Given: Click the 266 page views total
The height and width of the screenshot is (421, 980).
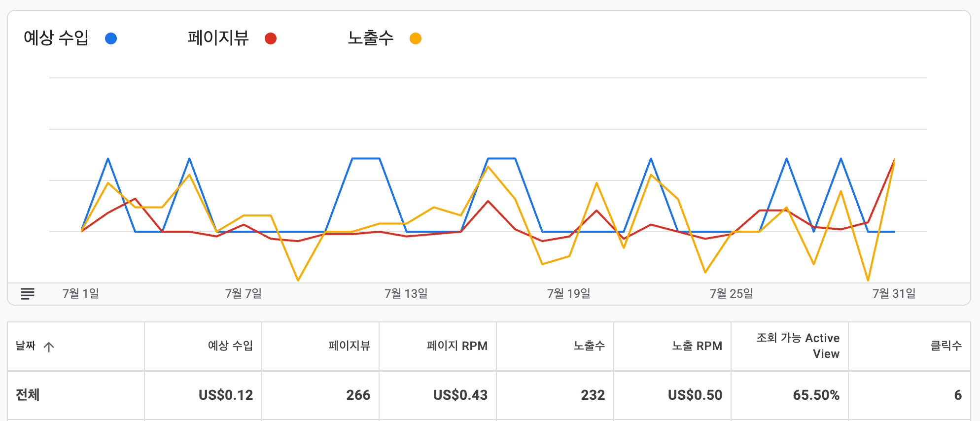Looking at the screenshot, I should pyautogui.click(x=358, y=395).
